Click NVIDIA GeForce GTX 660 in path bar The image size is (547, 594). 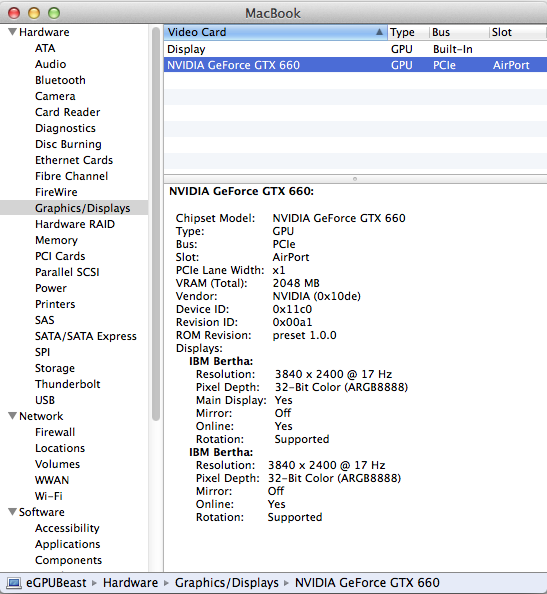[x=367, y=583]
